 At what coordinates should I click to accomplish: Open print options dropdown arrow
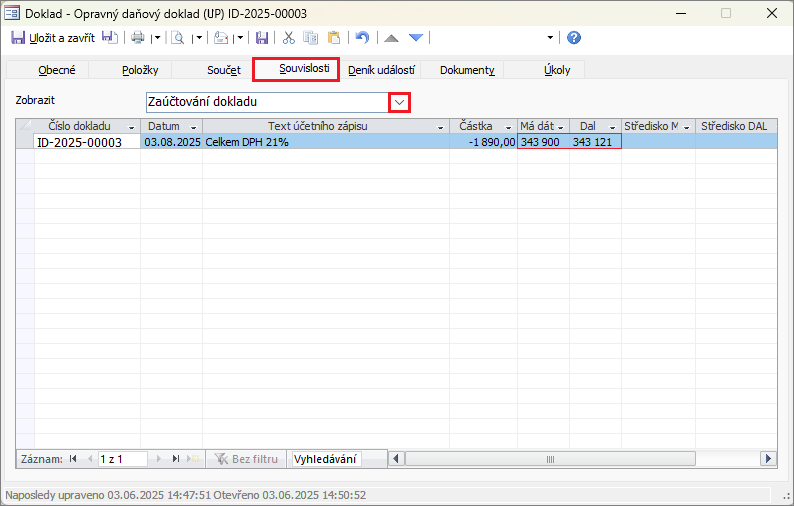coord(157,37)
